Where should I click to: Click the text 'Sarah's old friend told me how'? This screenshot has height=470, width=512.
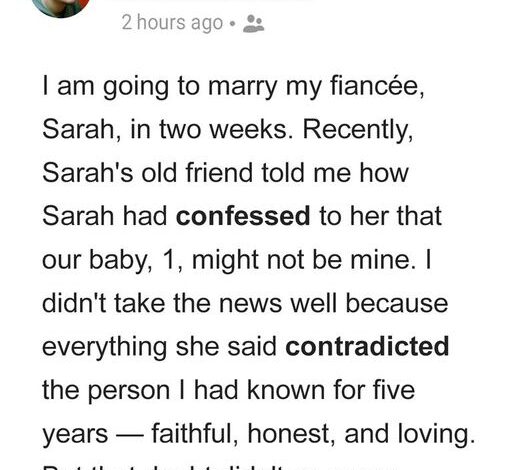point(225,173)
